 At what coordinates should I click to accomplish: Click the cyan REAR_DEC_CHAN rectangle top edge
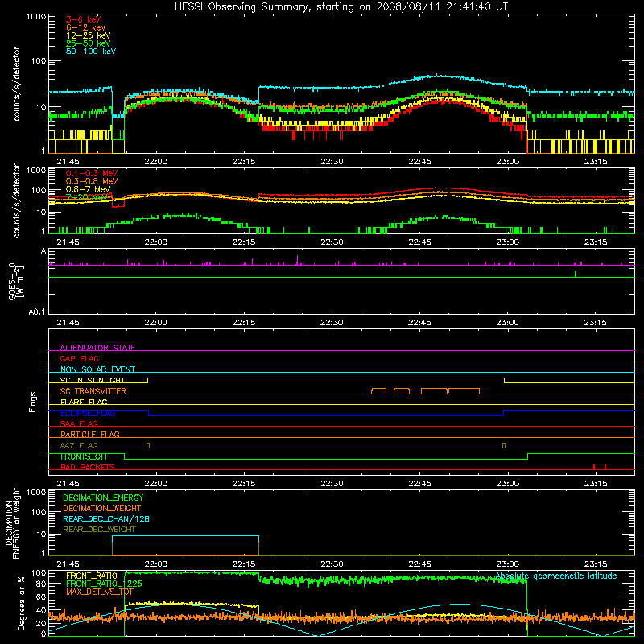(x=185, y=536)
